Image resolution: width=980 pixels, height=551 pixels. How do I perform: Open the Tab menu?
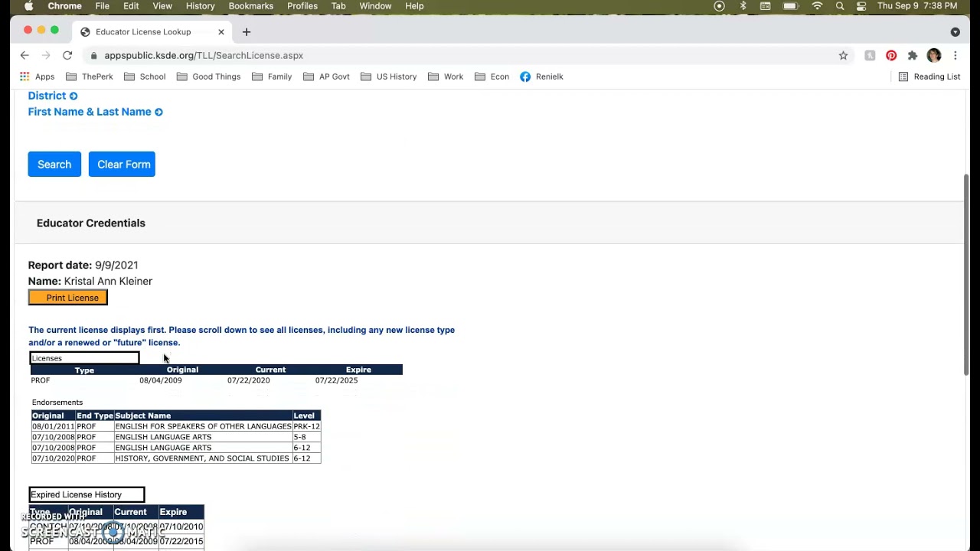coord(338,6)
